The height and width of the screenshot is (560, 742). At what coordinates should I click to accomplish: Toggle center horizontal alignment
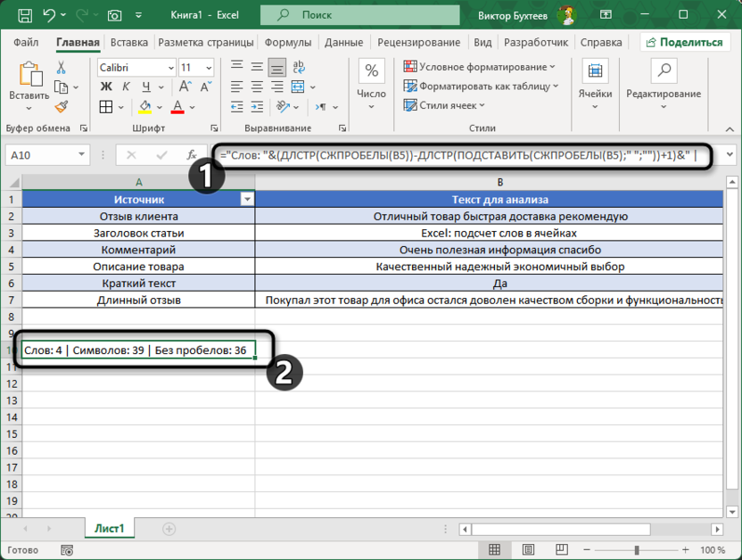click(257, 86)
